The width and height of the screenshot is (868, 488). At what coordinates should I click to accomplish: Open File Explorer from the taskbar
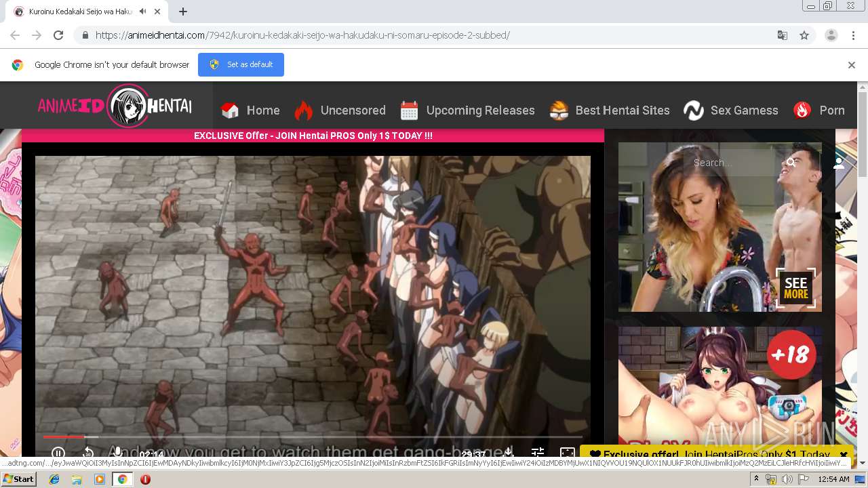coord(77,479)
